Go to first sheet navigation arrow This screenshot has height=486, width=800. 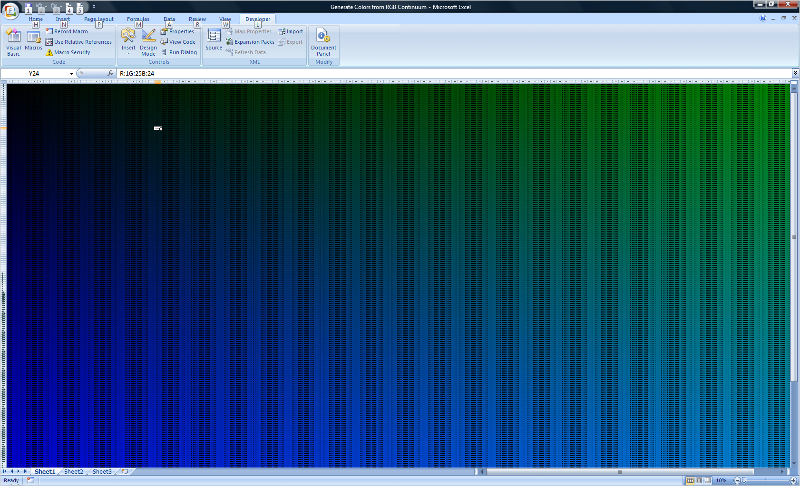[x=5, y=472]
